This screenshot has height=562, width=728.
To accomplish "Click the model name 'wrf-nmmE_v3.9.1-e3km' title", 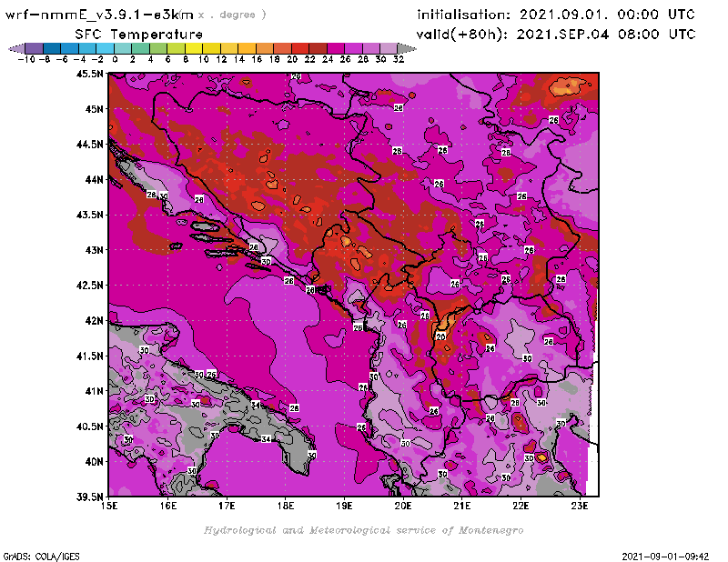I will click(99, 15).
